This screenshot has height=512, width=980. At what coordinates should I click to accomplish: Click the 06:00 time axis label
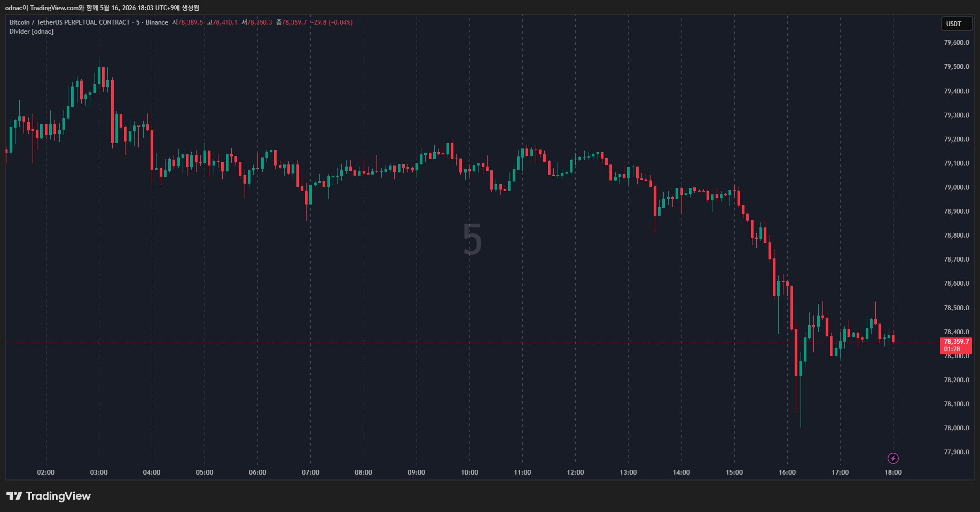[x=257, y=472]
